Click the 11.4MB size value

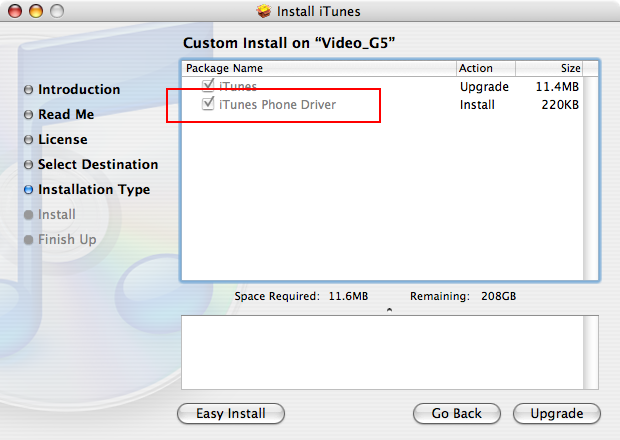[557, 87]
